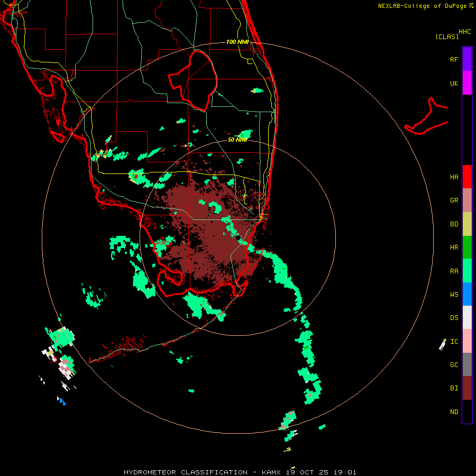Image resolution: width=476 pixels, height=476 pixels.
Task: Click the RA legend label text
Action: [454, 271]
